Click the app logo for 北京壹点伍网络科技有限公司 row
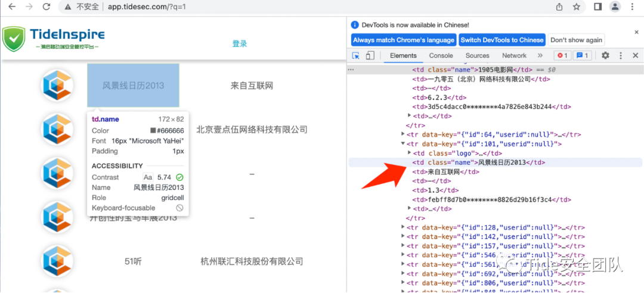Viewport: 644px width, 293px height. [57, 129]
